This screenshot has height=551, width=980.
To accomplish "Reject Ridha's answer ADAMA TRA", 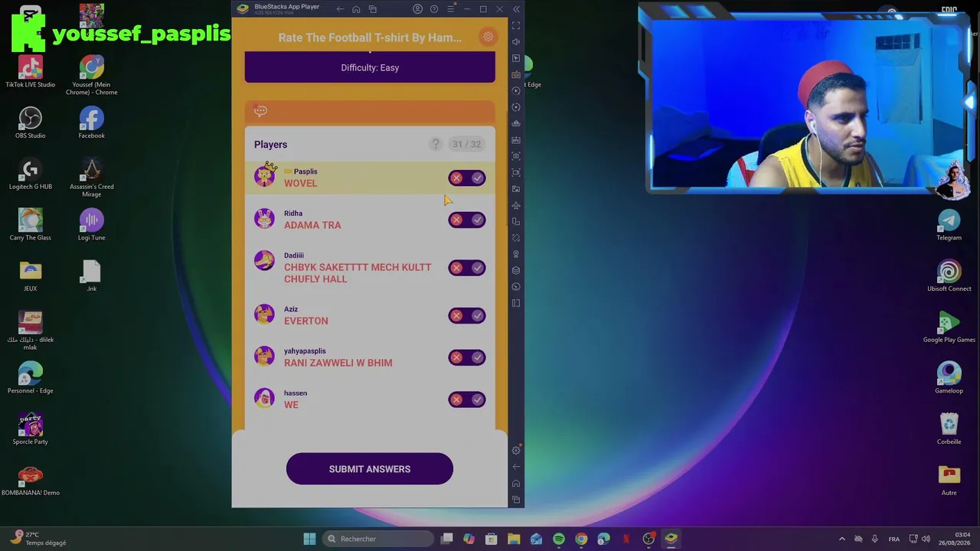I will pyautogui.click(x=457, y=220).
